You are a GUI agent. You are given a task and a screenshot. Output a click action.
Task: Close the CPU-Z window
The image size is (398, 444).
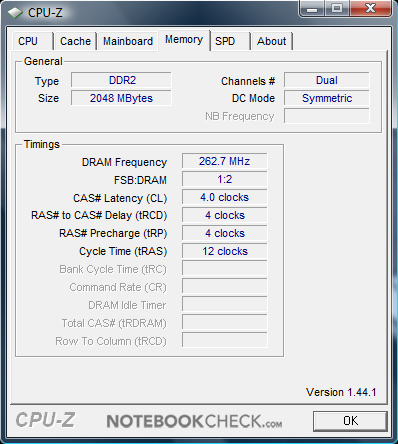370,9
